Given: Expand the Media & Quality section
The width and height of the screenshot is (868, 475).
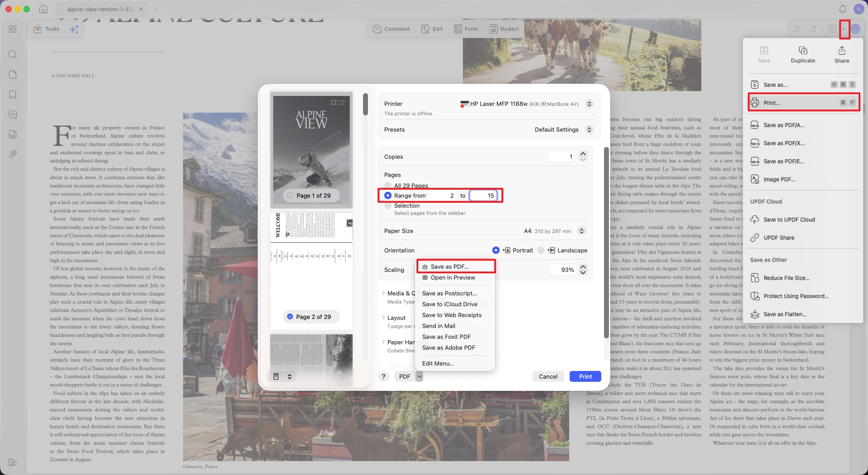Looking at the screenshot, I should click(384, 293).
